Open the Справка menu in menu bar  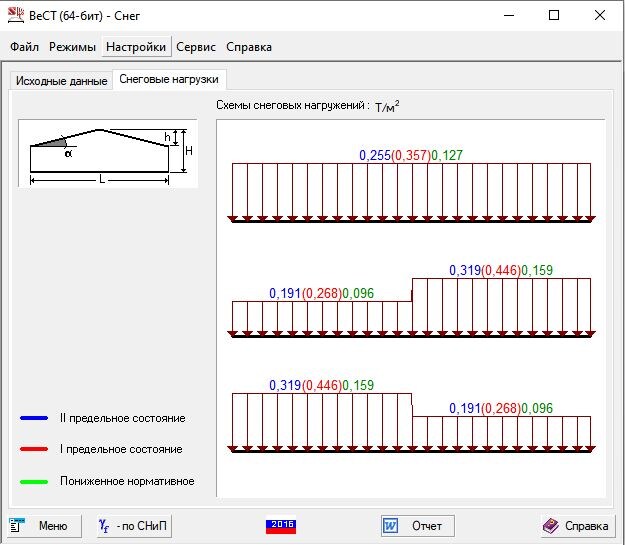point(249,47)
